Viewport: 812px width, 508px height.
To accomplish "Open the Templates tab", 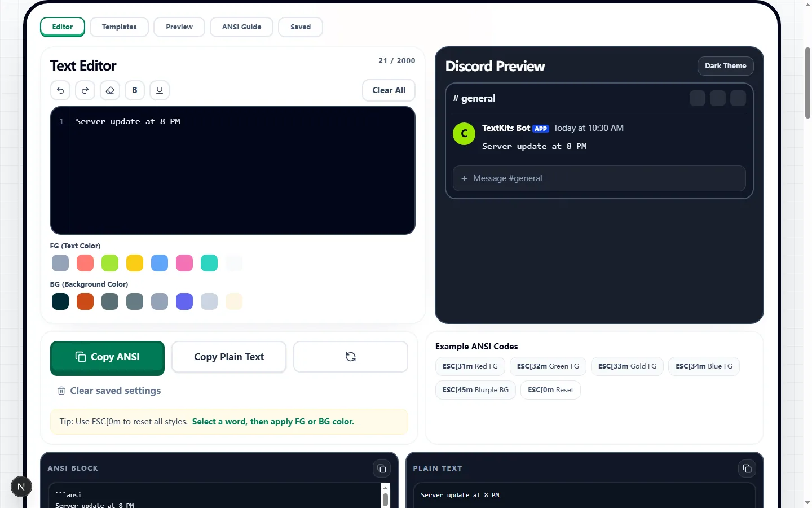I will click(120, 27).
